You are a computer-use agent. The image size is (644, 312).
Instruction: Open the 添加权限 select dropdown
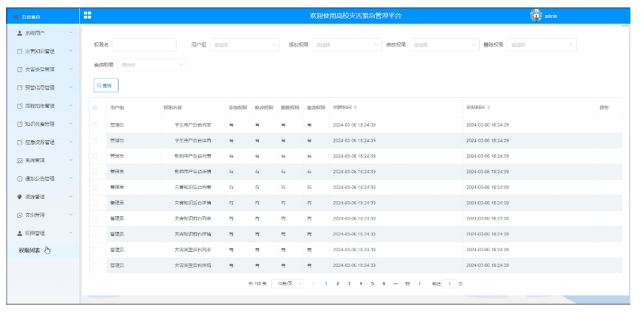[347, 44]
